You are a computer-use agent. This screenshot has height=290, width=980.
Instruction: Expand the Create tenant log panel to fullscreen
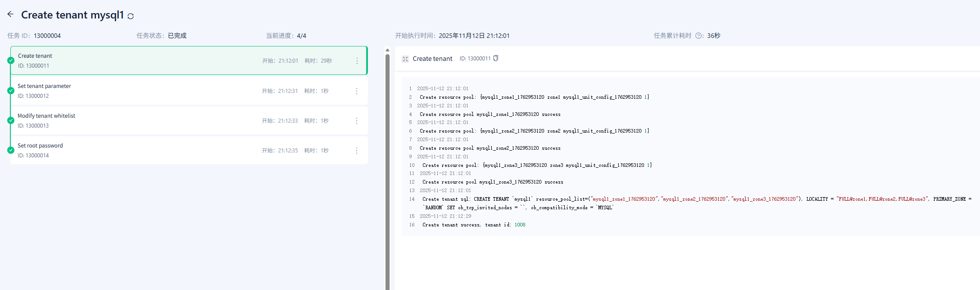(405, 59)
